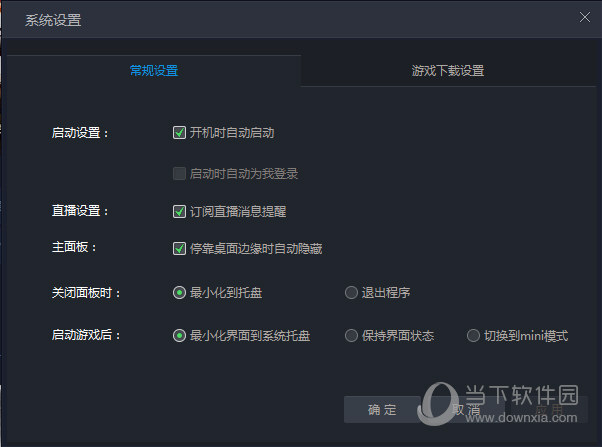The width and height of the screenshot is (602, 447).
Task: Open the 游戏下载设置 tab
Action: pyautogui.click(x=448, y=71)
